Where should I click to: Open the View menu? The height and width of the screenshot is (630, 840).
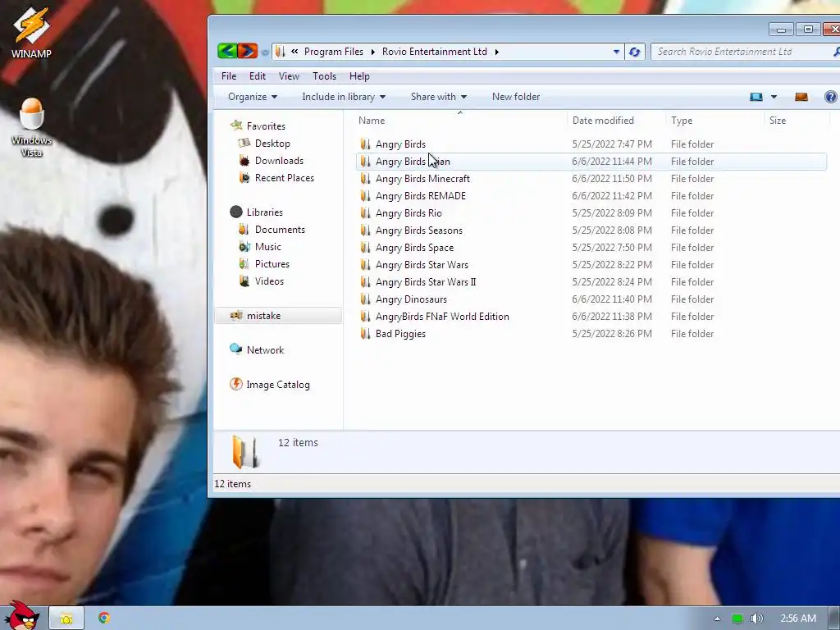point(289,76)
